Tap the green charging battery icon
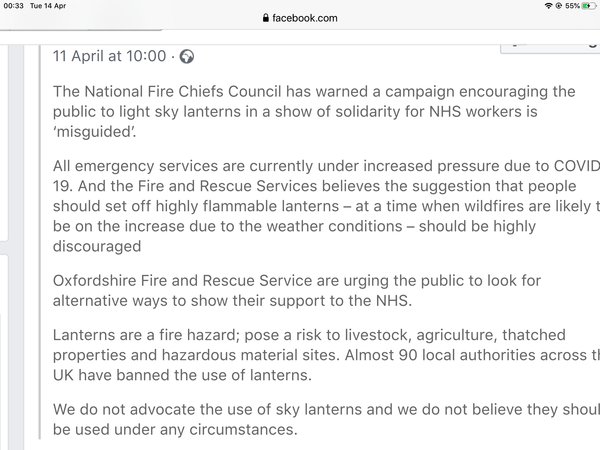Viewport: 600px width, 450px height. pyautogui.click(x=589, y=6)
